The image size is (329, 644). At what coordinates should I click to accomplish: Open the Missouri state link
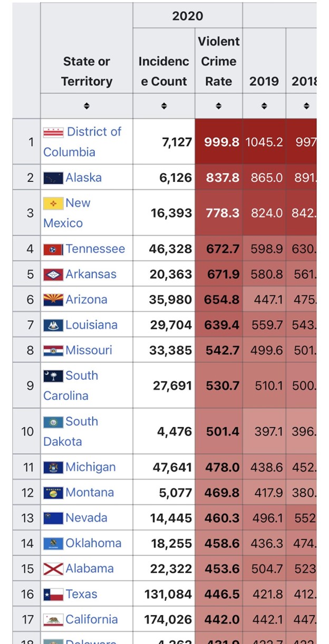point(89,350)
